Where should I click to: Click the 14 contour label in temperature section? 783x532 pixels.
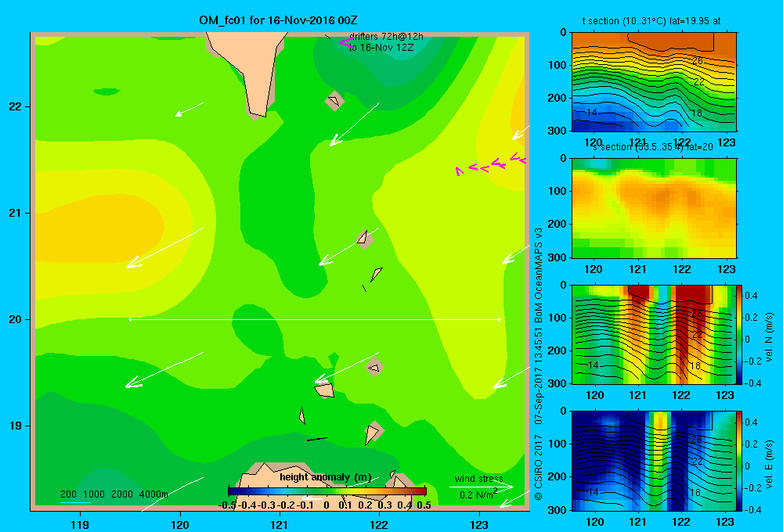[592, 113]
